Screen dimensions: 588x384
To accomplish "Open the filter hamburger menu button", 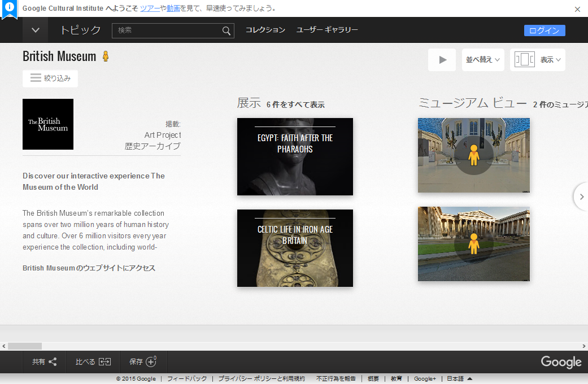I will pyautogui.click(x=50, y=78).
